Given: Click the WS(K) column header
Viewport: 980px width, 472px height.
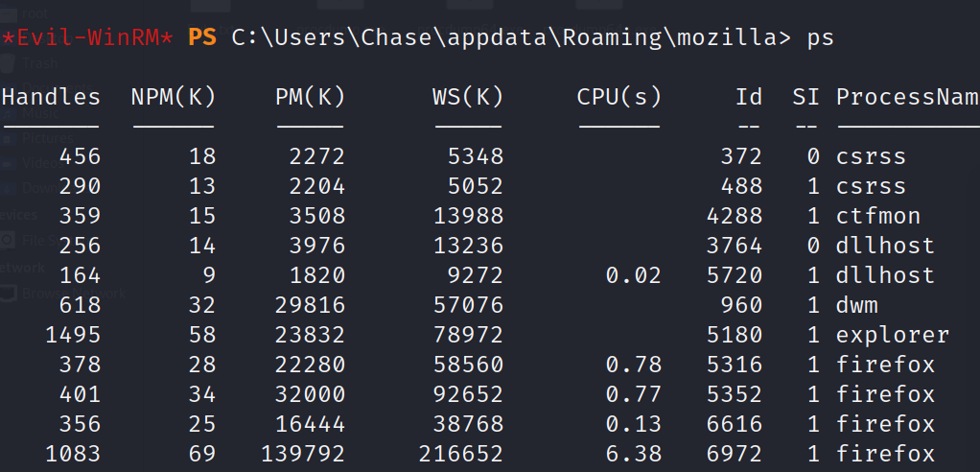Looking at the screenshot, I should tap(467, 97).
